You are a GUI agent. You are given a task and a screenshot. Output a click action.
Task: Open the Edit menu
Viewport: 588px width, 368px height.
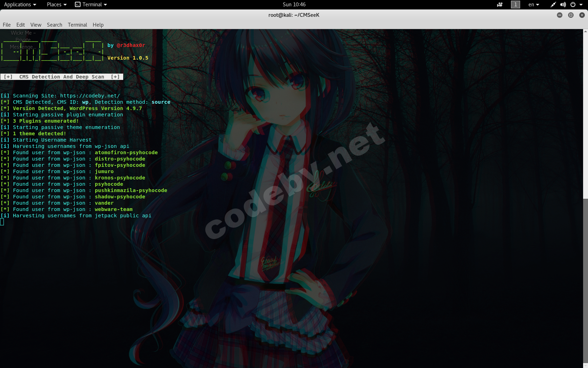point(21,25)
